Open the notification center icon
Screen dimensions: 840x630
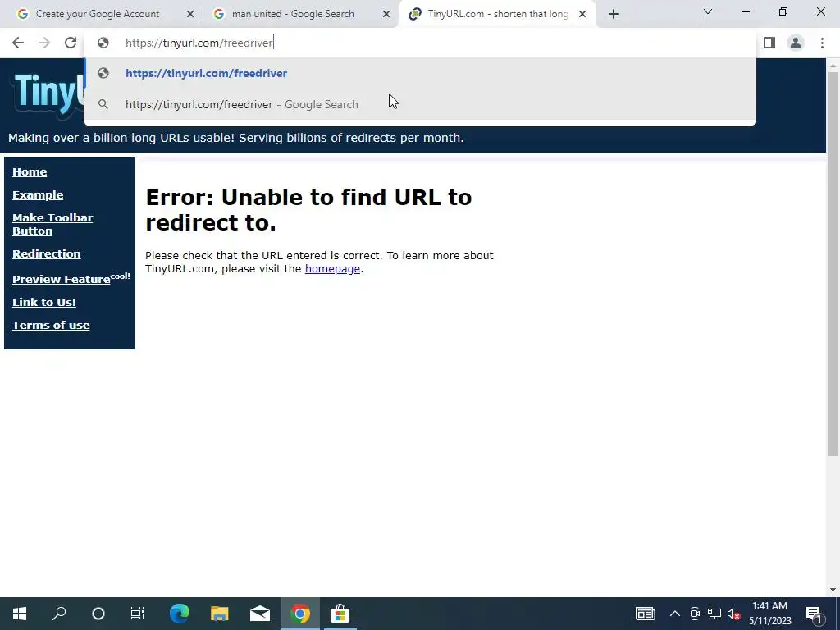point(814,614)
